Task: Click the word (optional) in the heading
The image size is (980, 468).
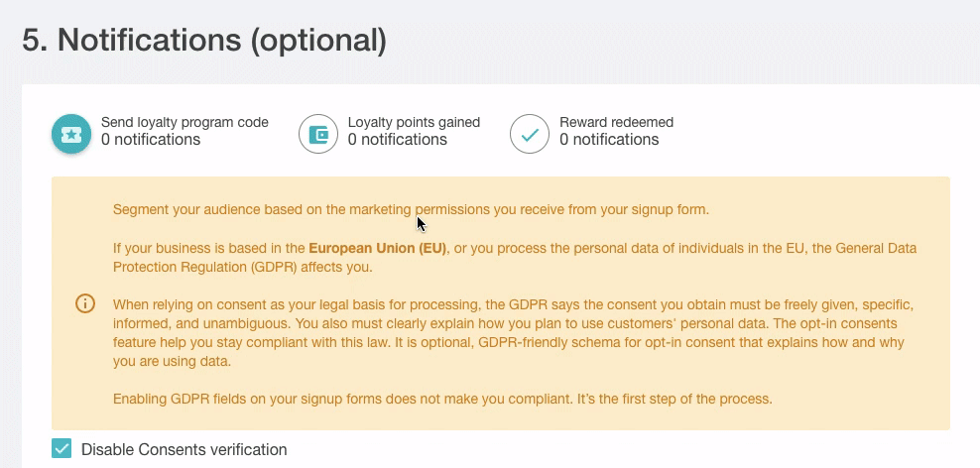Action: coord(318,41)
